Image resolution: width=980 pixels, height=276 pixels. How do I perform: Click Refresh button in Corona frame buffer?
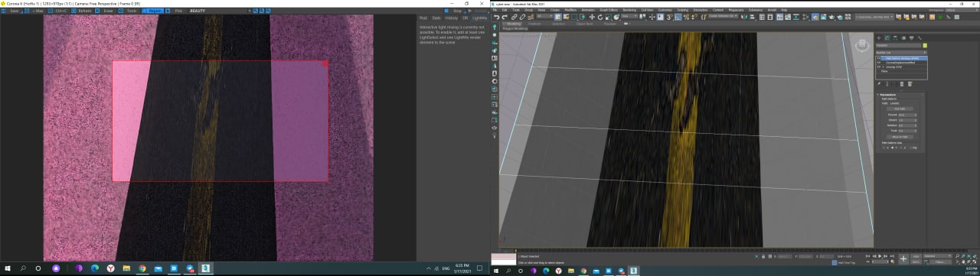pos(82,11)
